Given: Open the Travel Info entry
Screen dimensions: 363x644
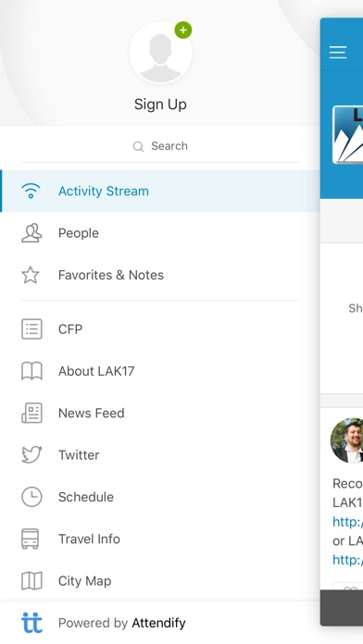Looking at the screenshot, I should (160, 539).
